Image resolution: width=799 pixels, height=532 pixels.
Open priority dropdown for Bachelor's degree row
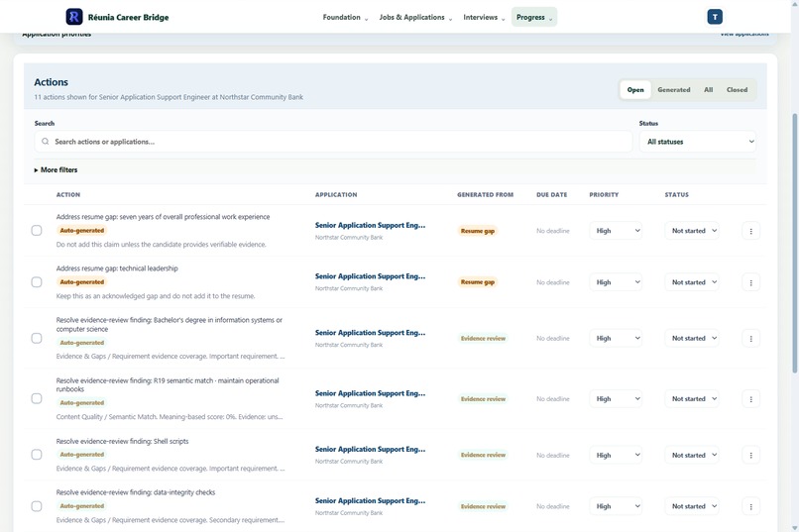click(x=616, y=338)
